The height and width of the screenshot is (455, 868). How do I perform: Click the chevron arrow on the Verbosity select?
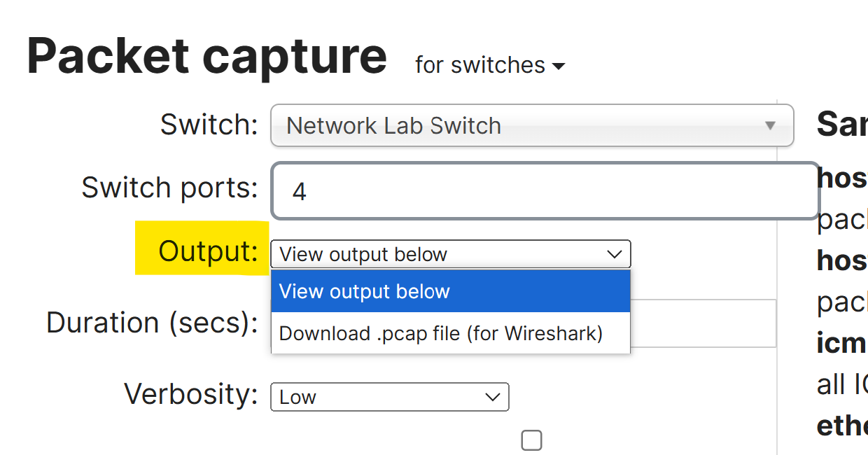(x=493, y=397)
